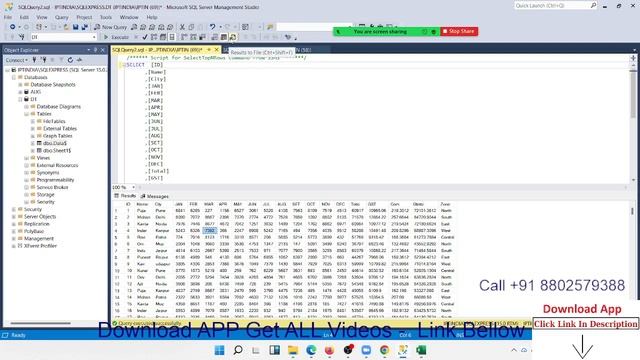Open the Query menu

click(x=62, y=17)
